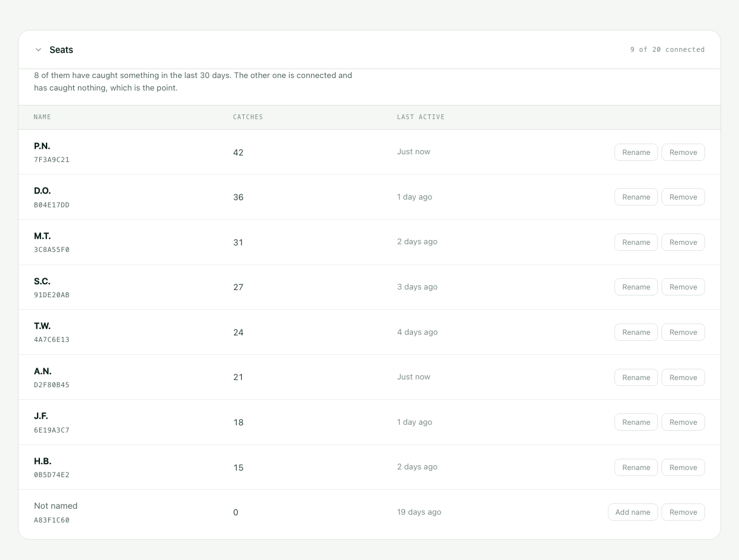Viewport: 739px width, 560px height.
Task: Click the catches value 15
Action: pyautogui.click(x=238, y=468)
